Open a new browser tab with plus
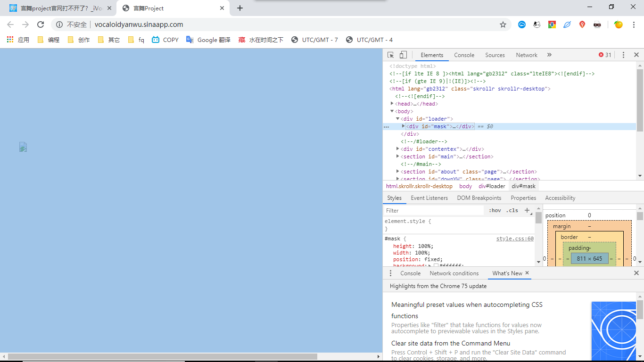 240,8
